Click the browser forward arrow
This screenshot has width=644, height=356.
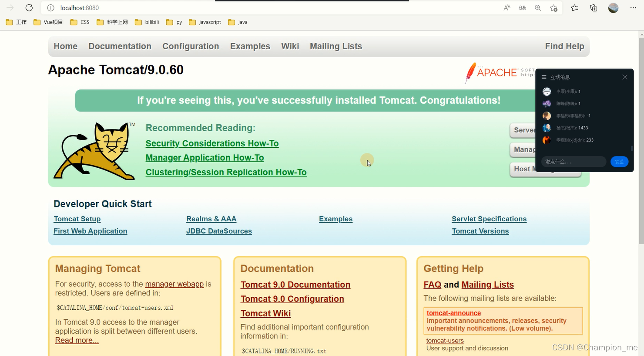[10, 8]
